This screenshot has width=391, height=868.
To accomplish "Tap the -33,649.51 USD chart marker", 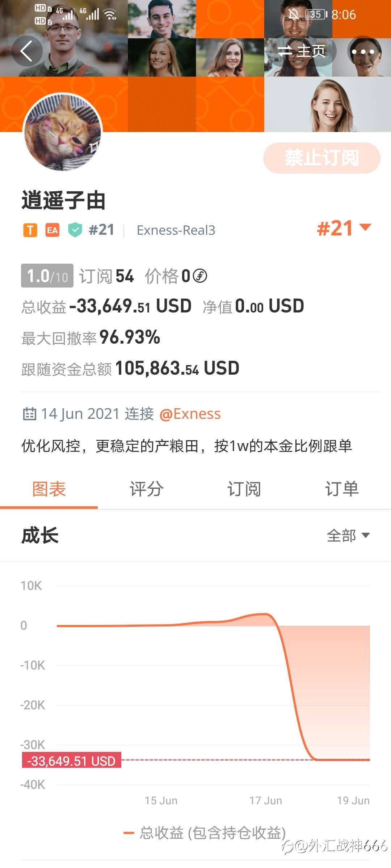I will pyautogui.click(x=72, y=760).
